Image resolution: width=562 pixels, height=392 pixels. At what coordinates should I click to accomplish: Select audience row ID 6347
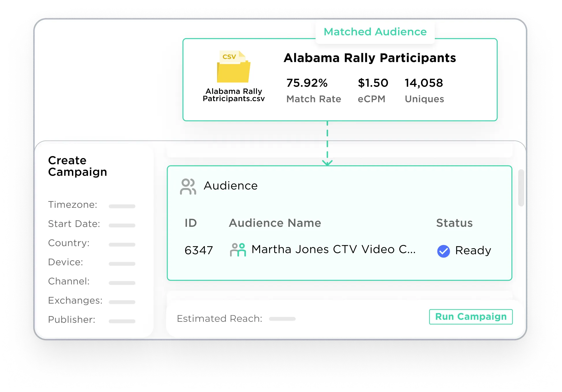(199, 250)
